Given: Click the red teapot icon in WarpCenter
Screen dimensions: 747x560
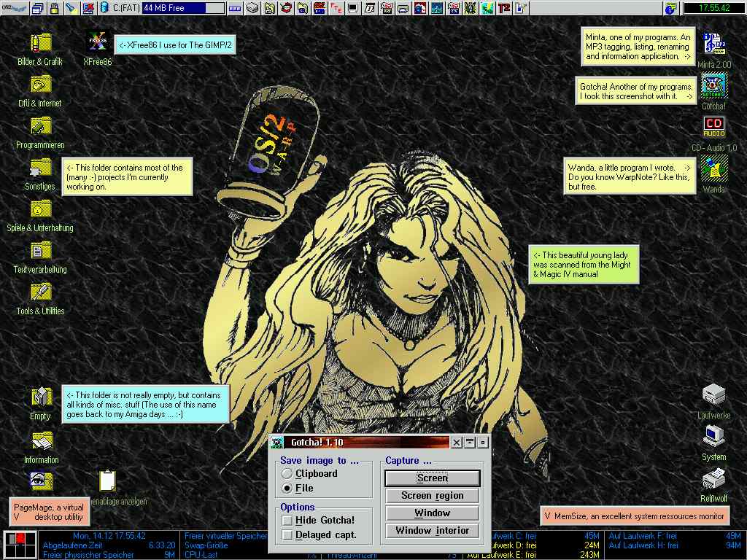Looking at the screenshot, I should coord(286,8).
